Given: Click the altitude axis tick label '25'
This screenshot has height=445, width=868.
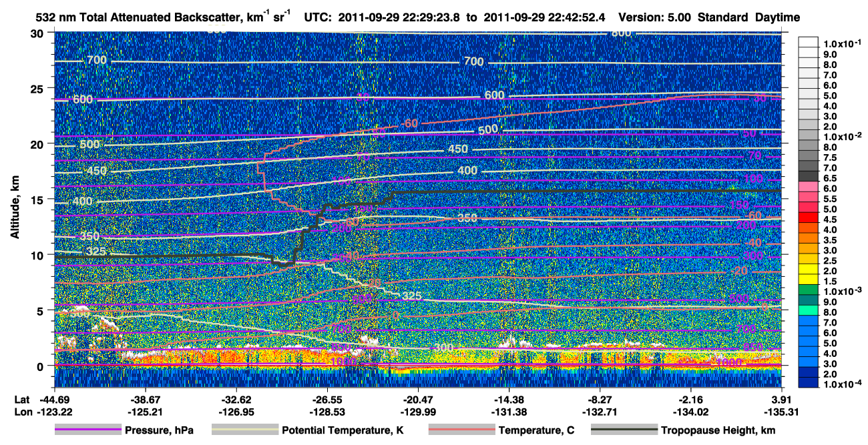Looking at the screenshot, I should (39, 88).
